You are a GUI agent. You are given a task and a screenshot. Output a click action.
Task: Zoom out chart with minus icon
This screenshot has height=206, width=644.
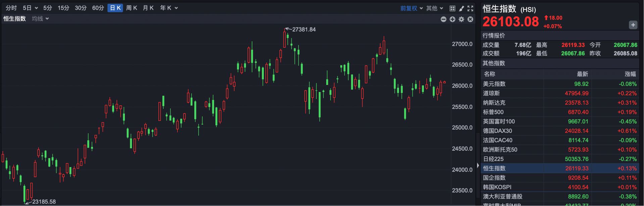(x=443, y=19)
